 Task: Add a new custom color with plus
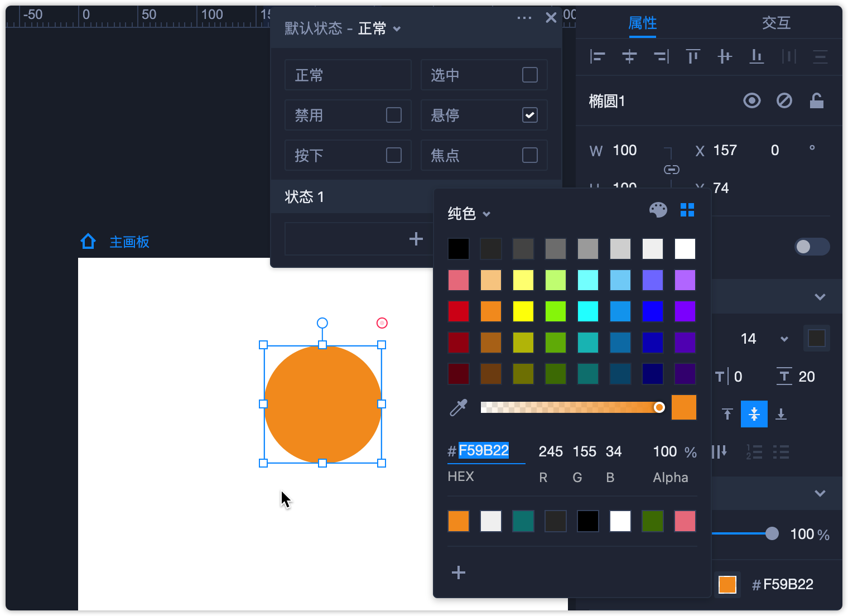click(x=459, y=572)
